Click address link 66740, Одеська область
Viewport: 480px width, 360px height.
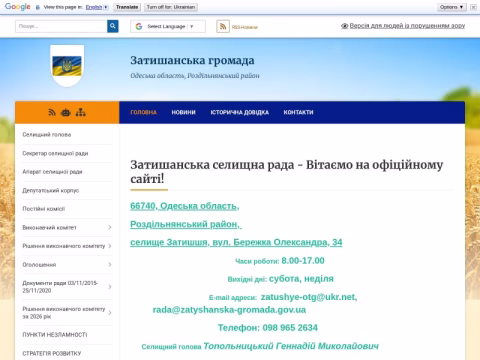pyautogui.click(x=185, y=206)
